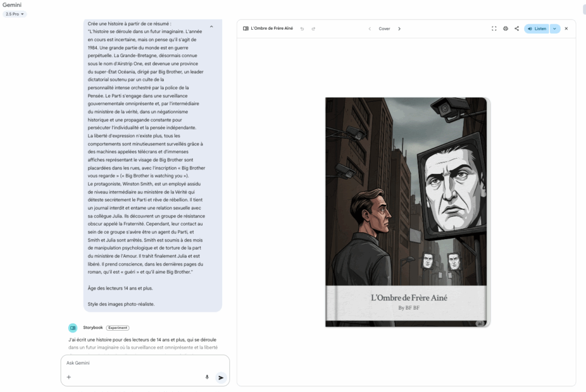Open the storybook in fullscreen view
586x392 pixels.
click(x=494, y=28)
